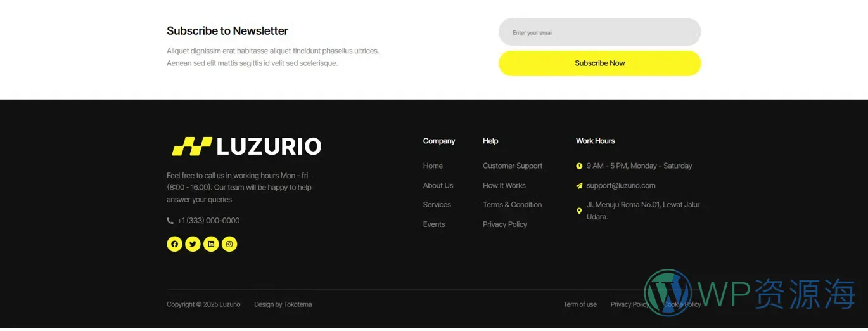Click support@luzurio.com email address

tap(621, 186)
